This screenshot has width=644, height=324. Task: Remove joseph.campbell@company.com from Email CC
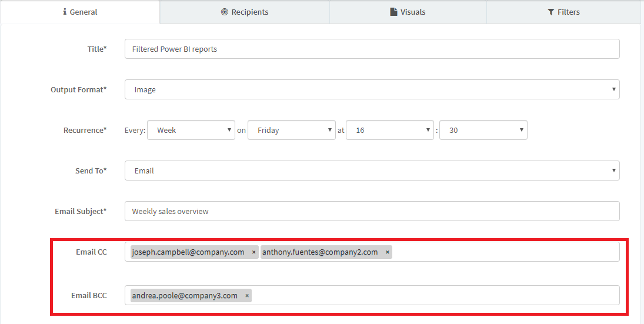(253, 252)
